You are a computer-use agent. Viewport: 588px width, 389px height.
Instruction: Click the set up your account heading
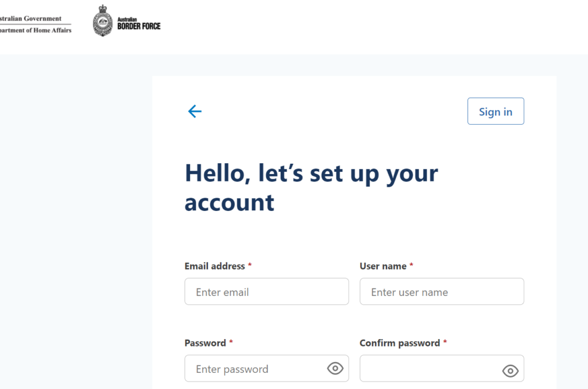311,187
